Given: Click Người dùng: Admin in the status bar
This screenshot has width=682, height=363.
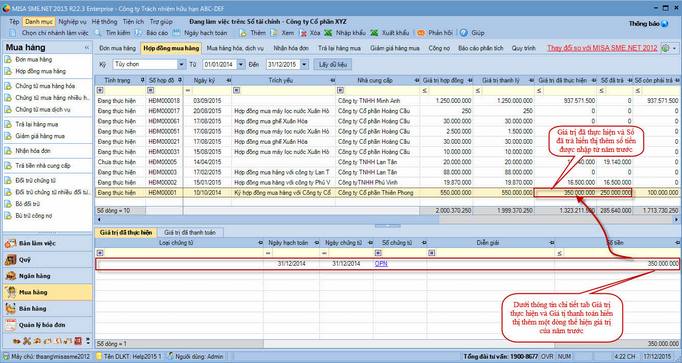Looking at the screenshot, I should [196, 356].
